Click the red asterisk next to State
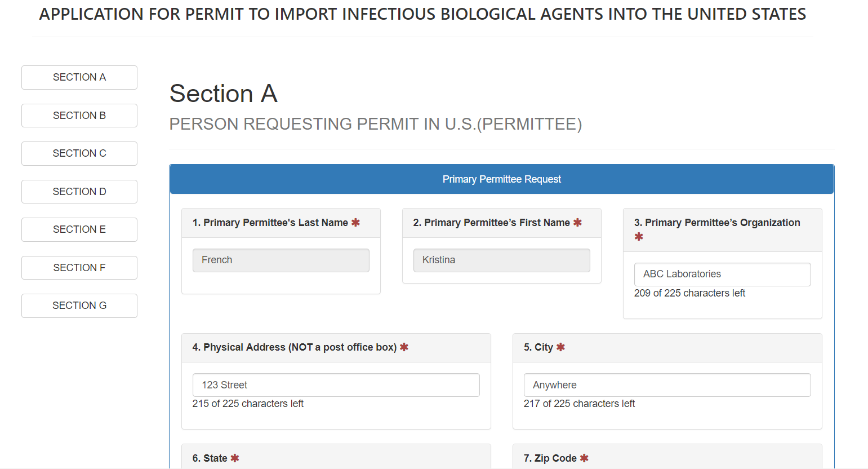Image resolution: width=868 pixels, height=469 pixels. coord(235,458)
